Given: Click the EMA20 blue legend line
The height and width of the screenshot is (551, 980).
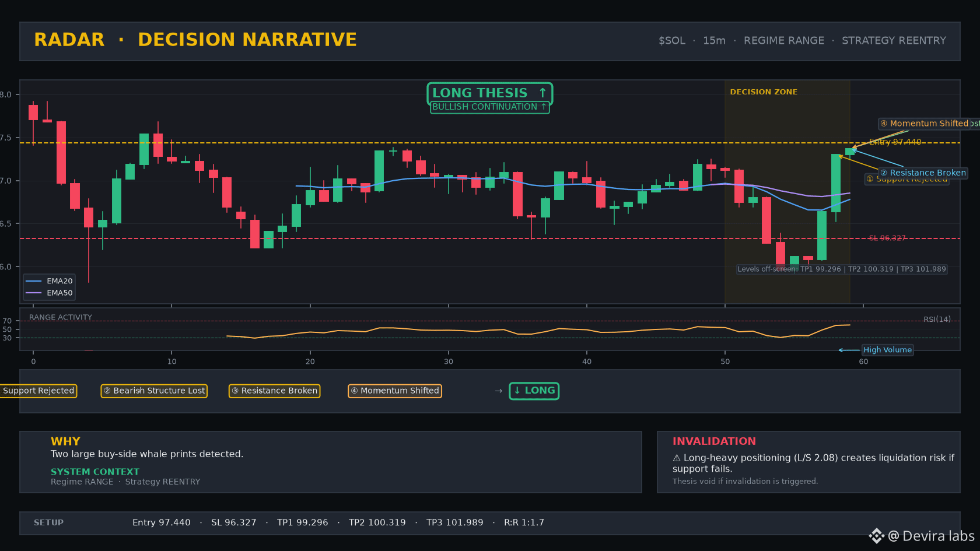Looking at the screenshot, I should click(34, 281).
